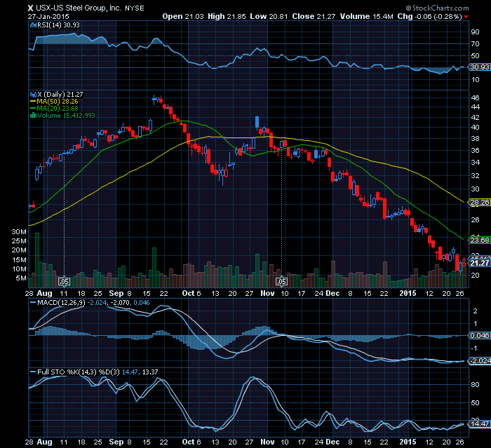491x448 pixels.
Task: Click the August .05 dividend marker
Action: tap(64, 281)
